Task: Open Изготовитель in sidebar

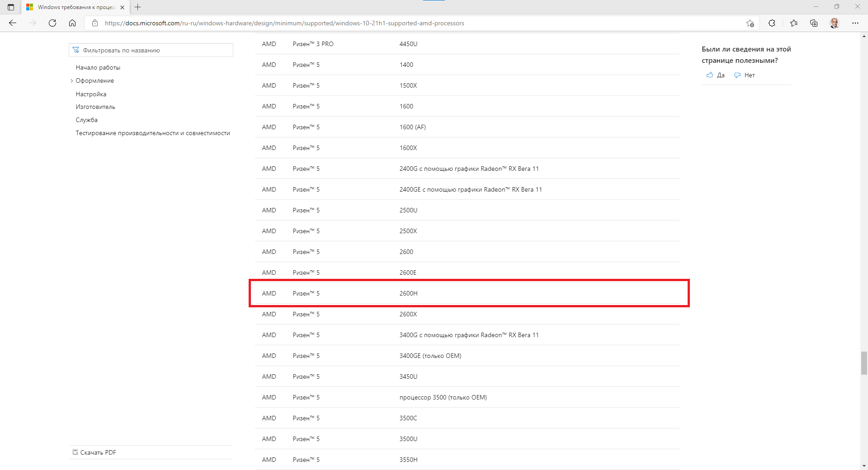Action: point(95,107)
